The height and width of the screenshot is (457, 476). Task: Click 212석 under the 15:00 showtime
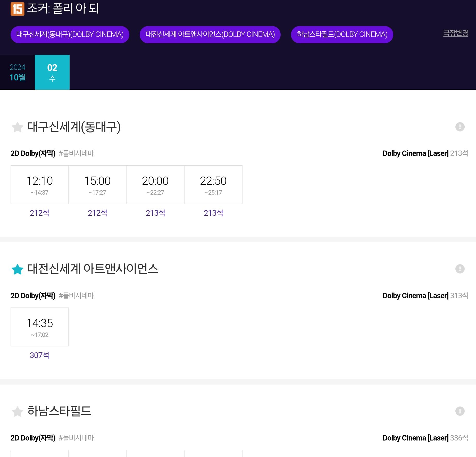[97, 213]
